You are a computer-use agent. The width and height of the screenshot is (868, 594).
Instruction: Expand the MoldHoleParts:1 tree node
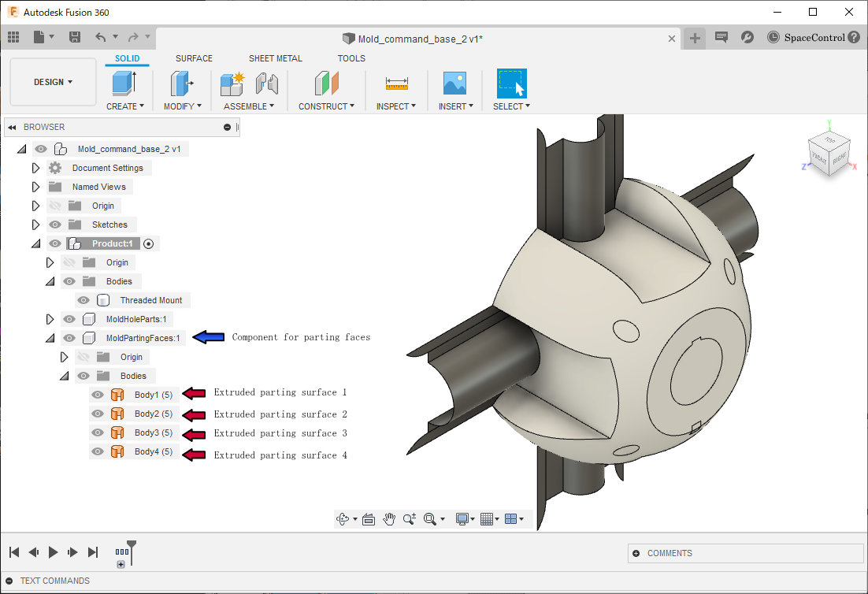pos(50,319)
